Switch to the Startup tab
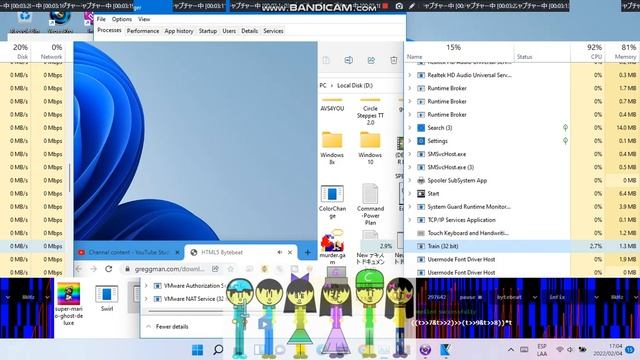The height and width of the screenshot is (360, 640). (x=208, y=31)
